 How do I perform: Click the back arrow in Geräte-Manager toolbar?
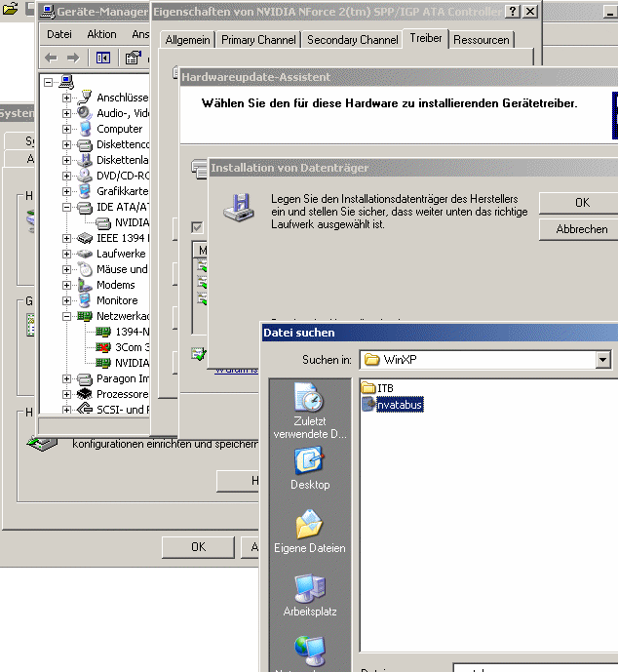(51, 58)
